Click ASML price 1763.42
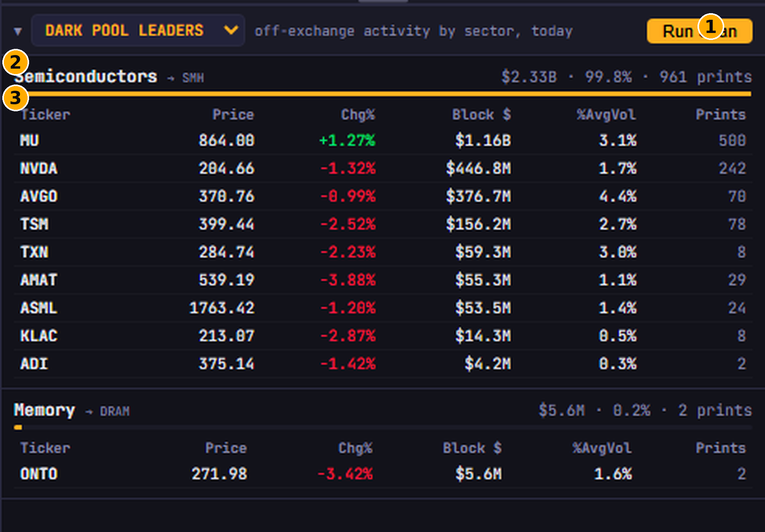This screenshot has width=765, height=532. tap(222, 308)
